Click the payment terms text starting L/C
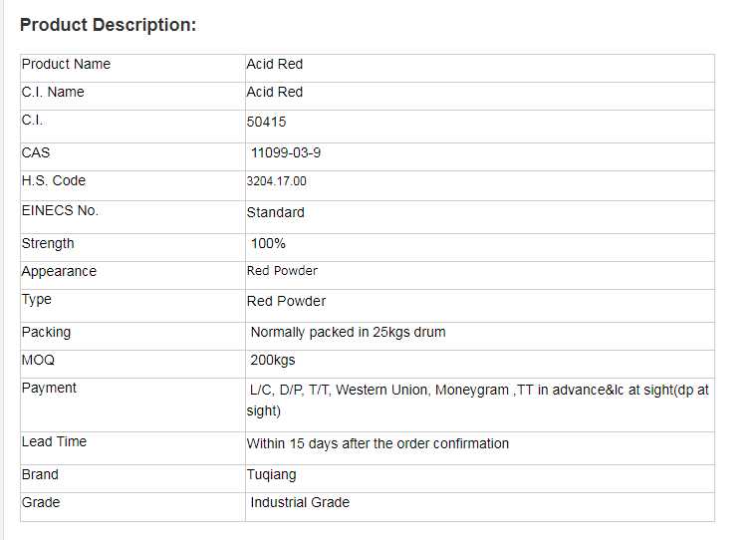Viewport: 756px width, 540px height. coord(478,391)
